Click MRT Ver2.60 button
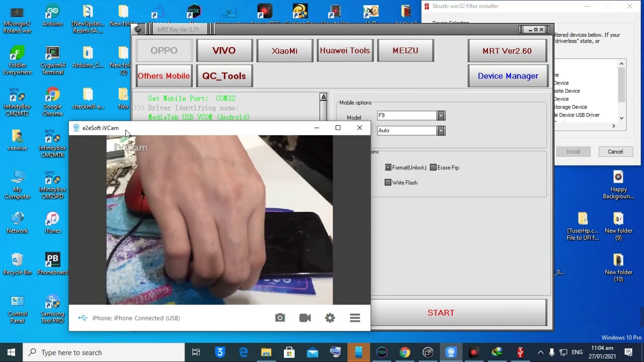 pyautogui.click(x=507, y=51)
